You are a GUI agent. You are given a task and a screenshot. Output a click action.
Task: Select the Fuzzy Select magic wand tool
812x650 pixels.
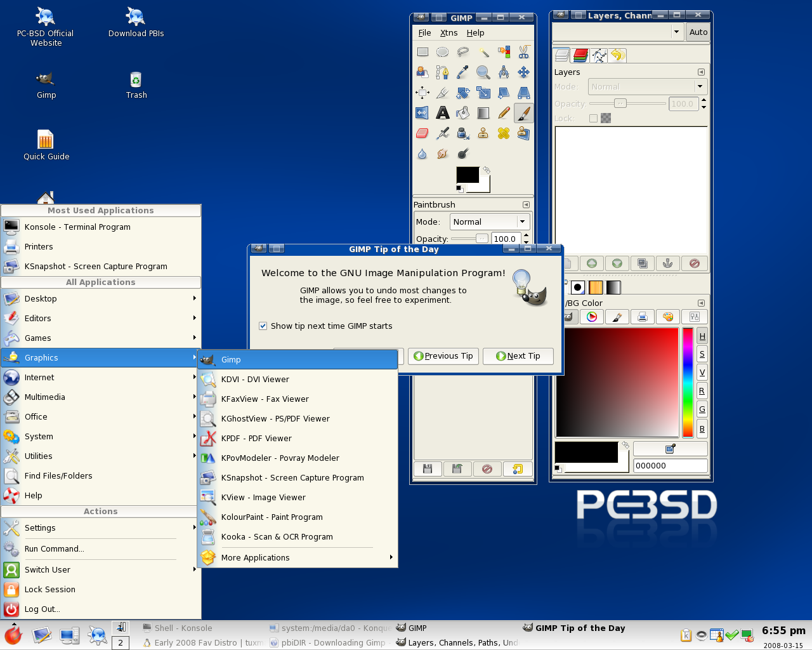click(x=483, y=52)
